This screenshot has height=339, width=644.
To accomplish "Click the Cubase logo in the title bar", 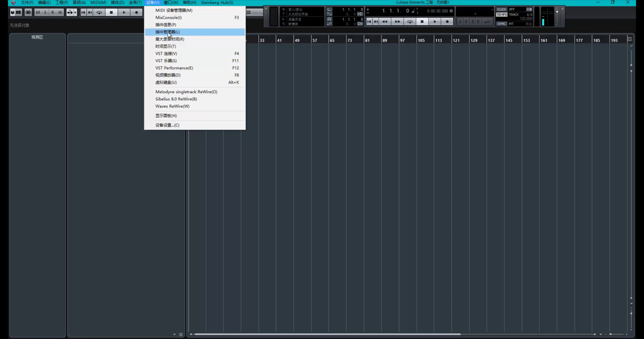I will click(13, 3).
